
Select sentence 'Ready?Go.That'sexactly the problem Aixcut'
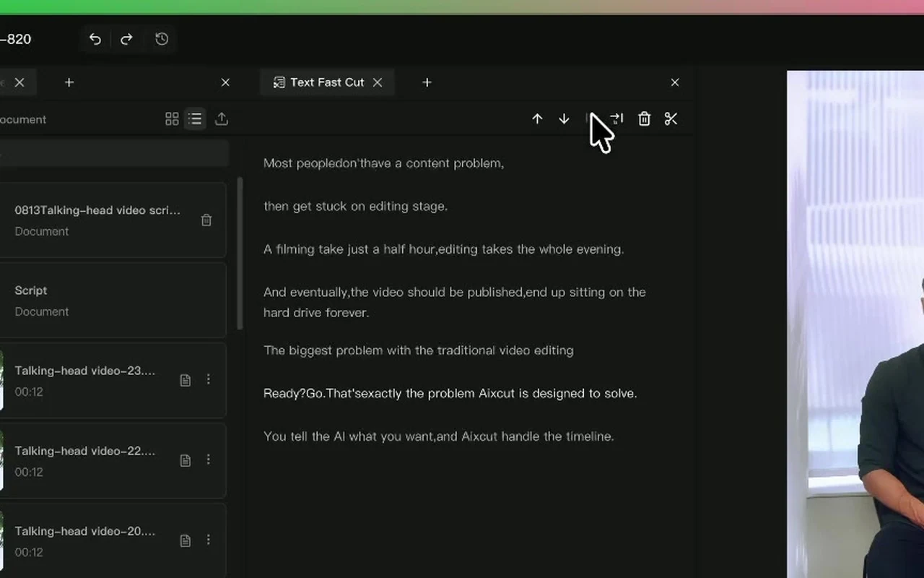(389, 394)
